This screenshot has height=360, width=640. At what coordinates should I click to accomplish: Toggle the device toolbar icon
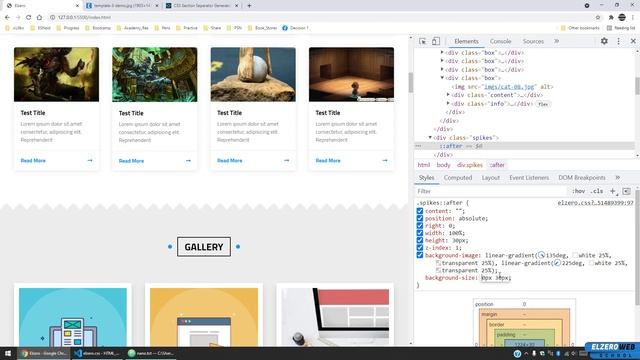point(436,41)
